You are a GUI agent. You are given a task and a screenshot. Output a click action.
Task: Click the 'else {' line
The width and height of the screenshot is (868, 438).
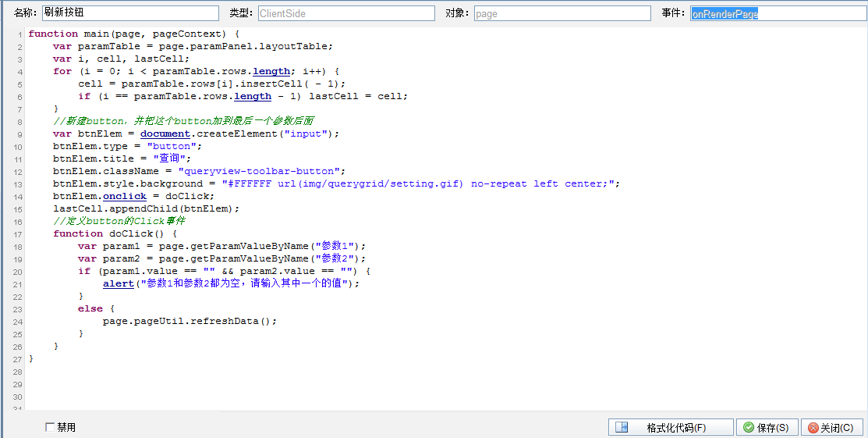point(97,308)
